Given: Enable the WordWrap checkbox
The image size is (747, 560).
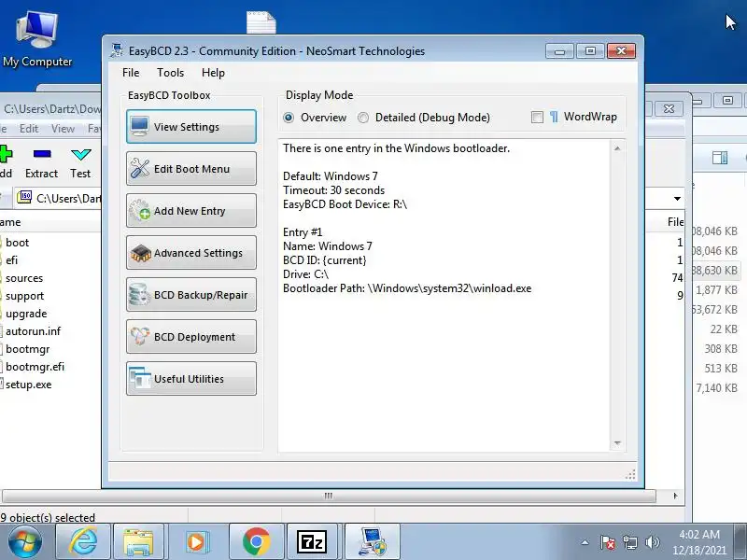Looking at the screenshot, I should click(x=537, y=118).
